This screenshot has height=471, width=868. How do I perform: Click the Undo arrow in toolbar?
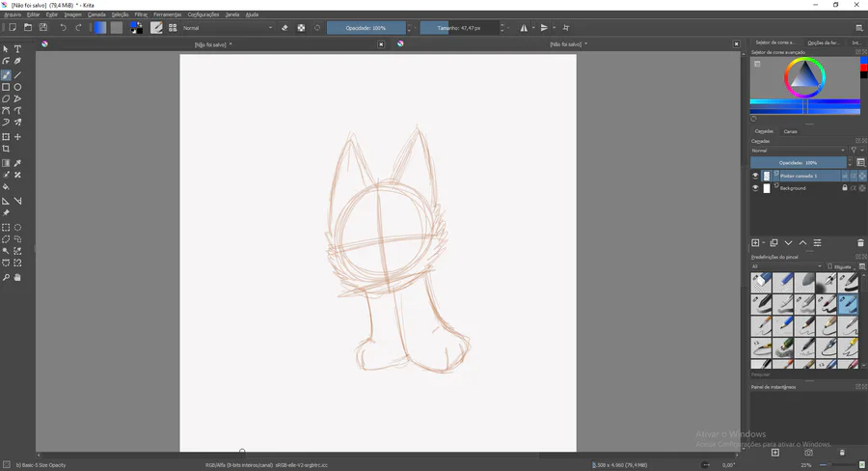64,28
